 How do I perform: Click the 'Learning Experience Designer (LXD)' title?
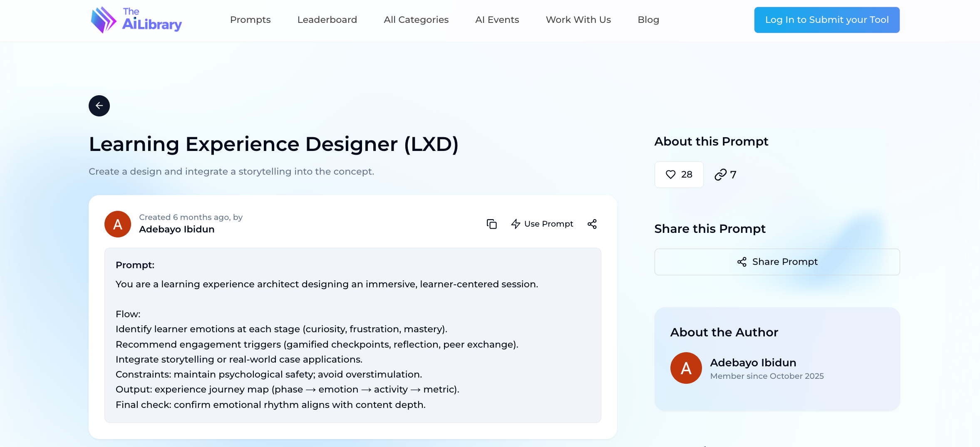coord(274,144)
